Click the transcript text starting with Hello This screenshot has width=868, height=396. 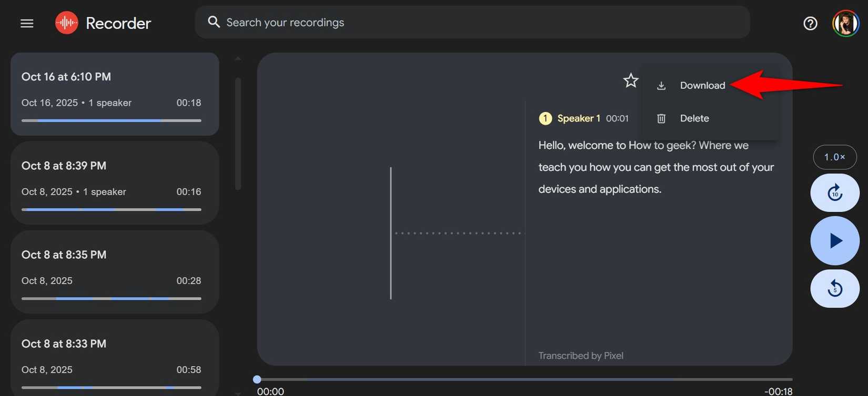655,167
